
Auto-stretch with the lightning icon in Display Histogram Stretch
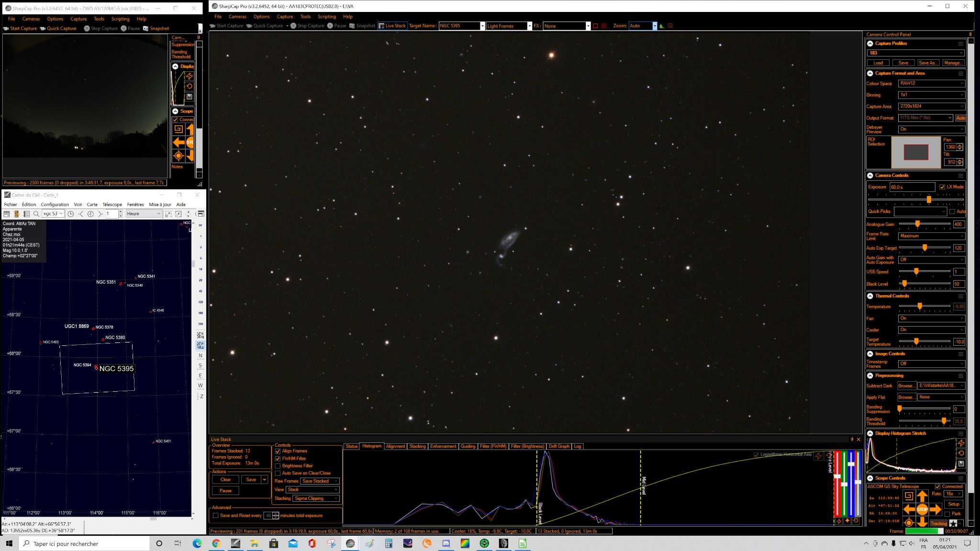tap(961, 443)
